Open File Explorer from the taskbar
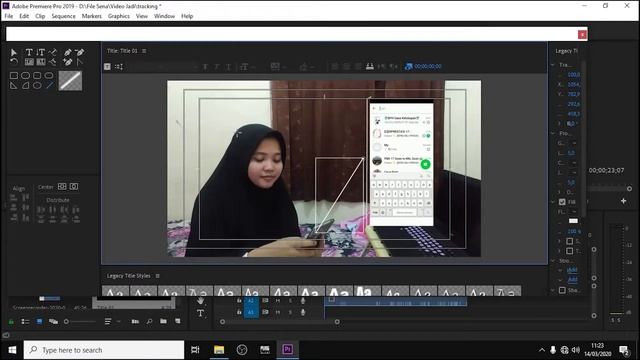Screen dimensions: 640x360 219,350
